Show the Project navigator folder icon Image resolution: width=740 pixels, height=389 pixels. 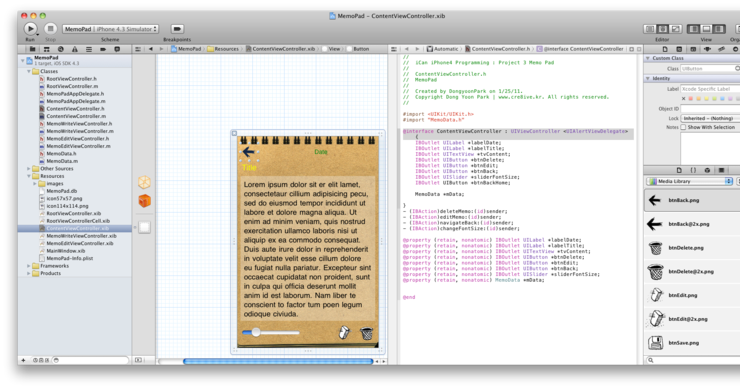click(32, 49)
